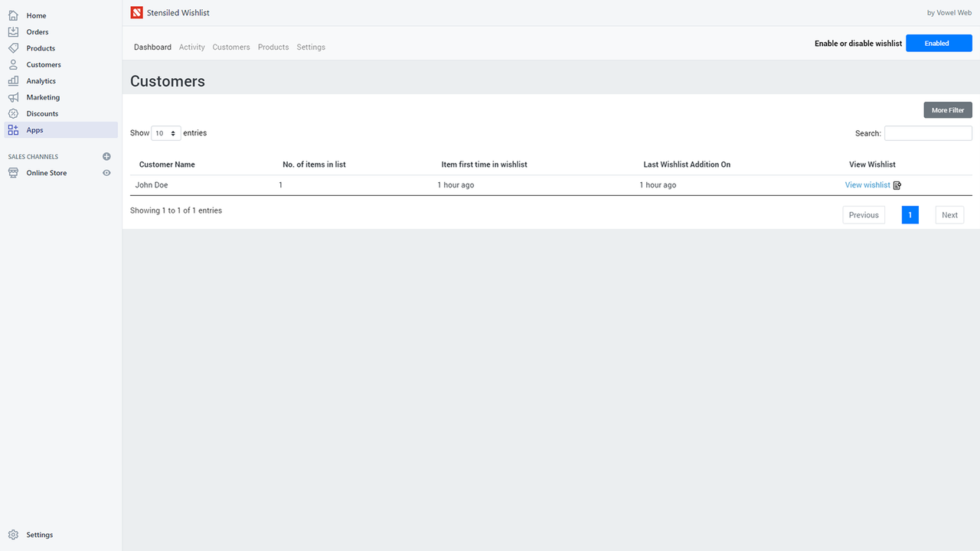Open the Products tab in app nav

(273, 47)
